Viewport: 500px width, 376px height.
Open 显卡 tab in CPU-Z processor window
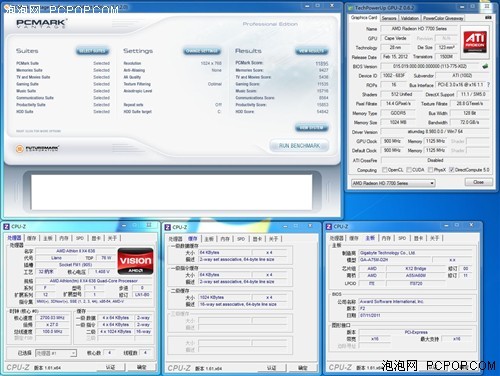[96, 238]
